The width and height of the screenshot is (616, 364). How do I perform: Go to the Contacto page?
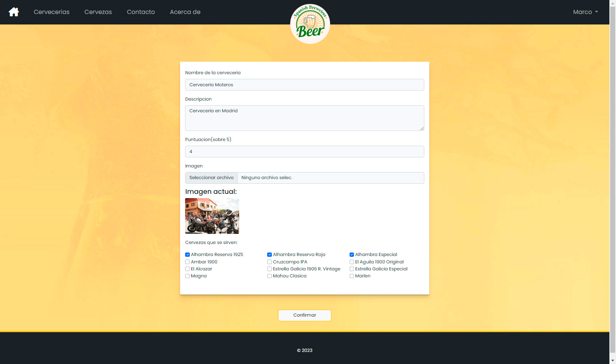141,12
